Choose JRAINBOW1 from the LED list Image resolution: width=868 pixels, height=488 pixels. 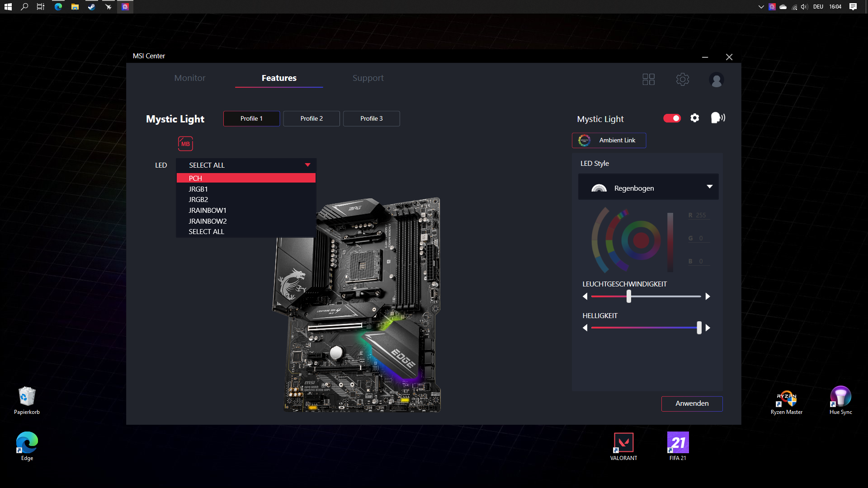(208, 211)
